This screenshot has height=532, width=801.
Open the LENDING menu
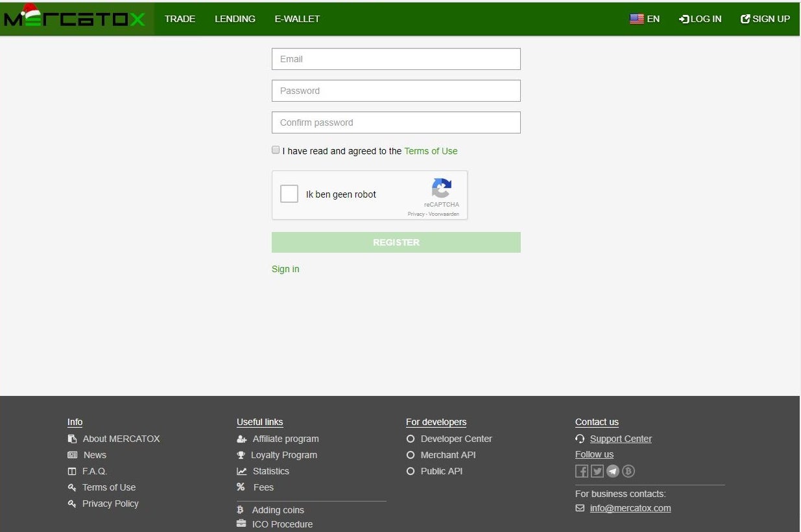click(235, 19)
